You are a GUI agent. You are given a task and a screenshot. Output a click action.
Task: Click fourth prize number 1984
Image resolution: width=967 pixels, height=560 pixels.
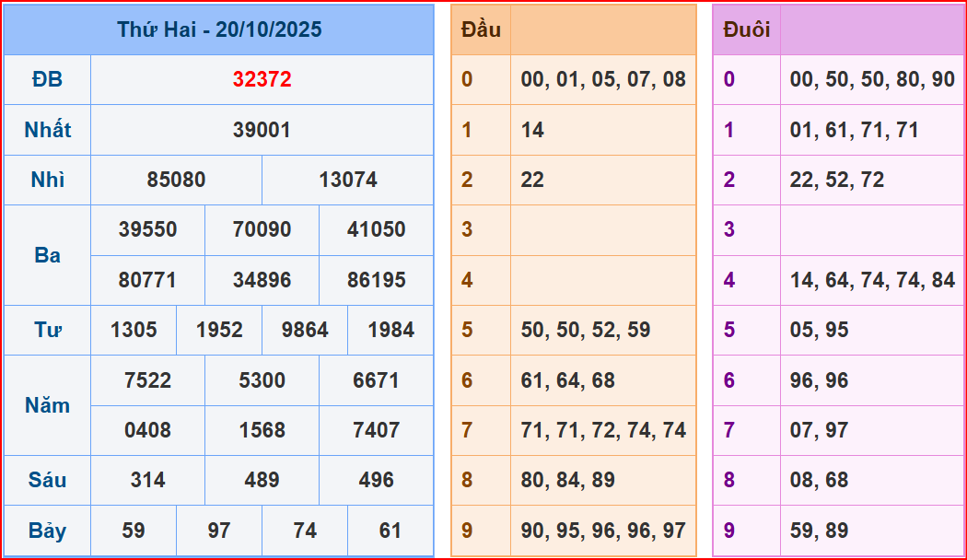(x=391, y=331)
